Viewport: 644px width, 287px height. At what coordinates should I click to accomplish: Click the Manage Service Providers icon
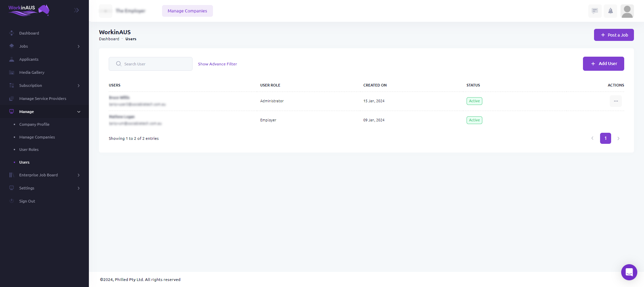tap(12, 99)
